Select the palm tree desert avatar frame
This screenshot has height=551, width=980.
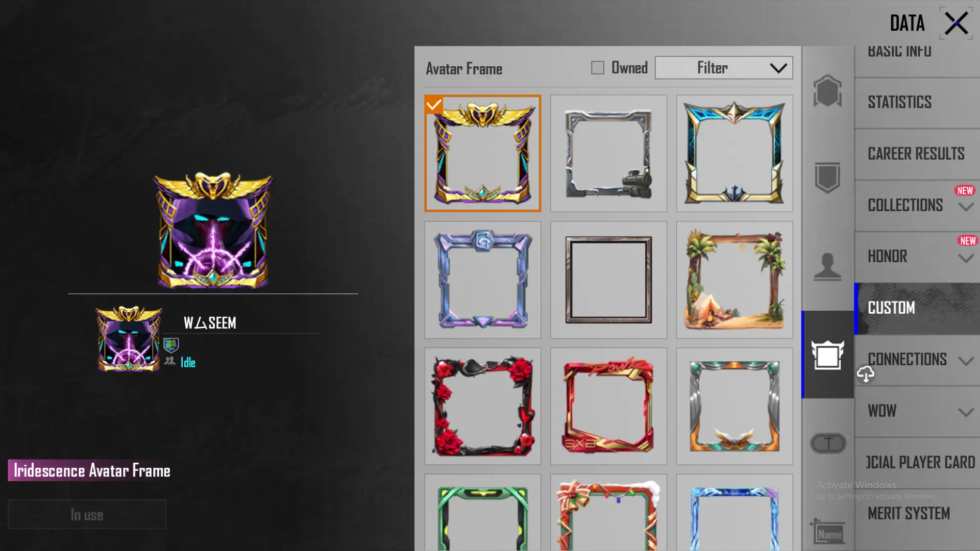coord(734,280)
